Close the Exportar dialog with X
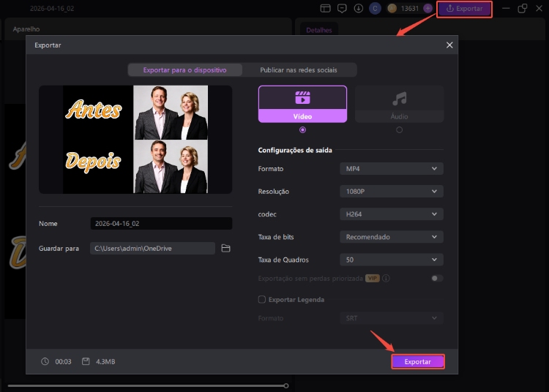The height and width of the screenshot is (392, 549). tap(449, 45)
